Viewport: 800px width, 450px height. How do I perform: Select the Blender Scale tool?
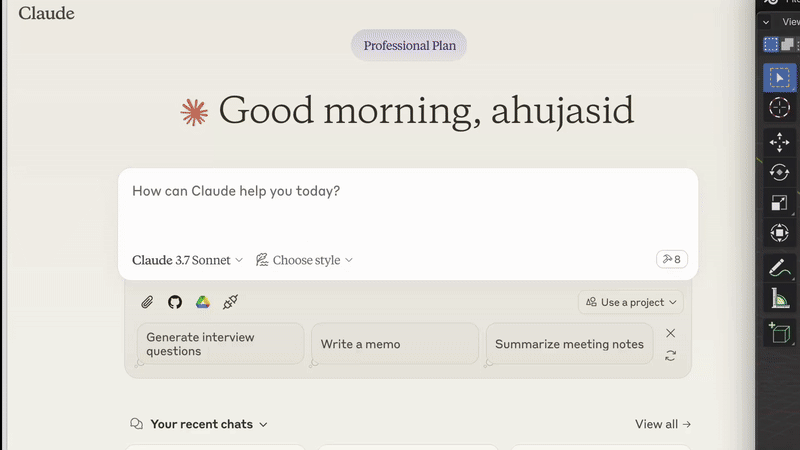coord(780,203)
